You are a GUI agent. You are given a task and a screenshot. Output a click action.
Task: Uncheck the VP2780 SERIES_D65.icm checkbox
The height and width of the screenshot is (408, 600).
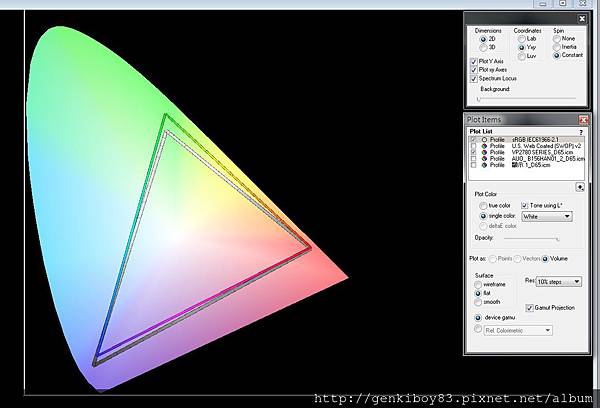pos(473,152)
